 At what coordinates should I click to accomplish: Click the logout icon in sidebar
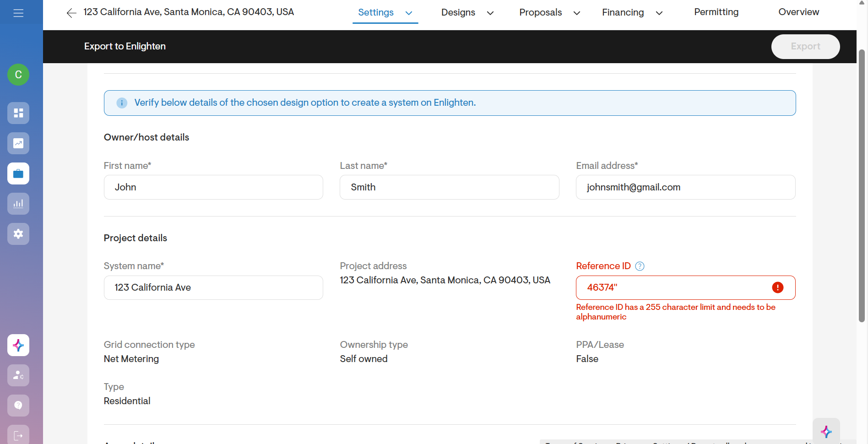[x=18, y=435]
